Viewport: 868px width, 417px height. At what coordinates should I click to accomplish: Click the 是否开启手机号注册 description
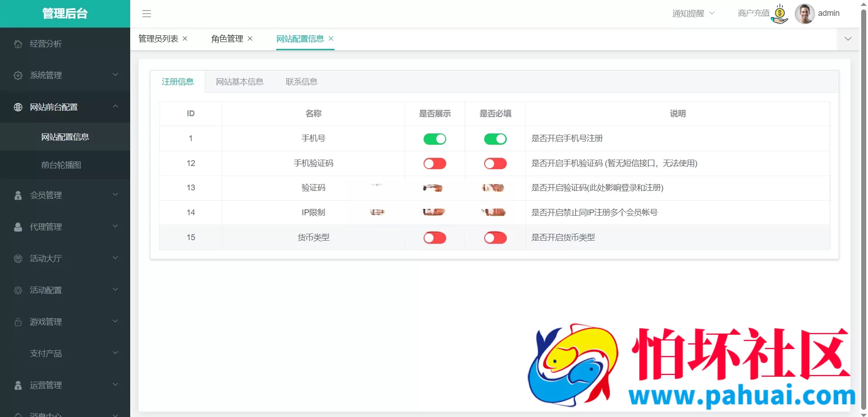coord(567,138)
